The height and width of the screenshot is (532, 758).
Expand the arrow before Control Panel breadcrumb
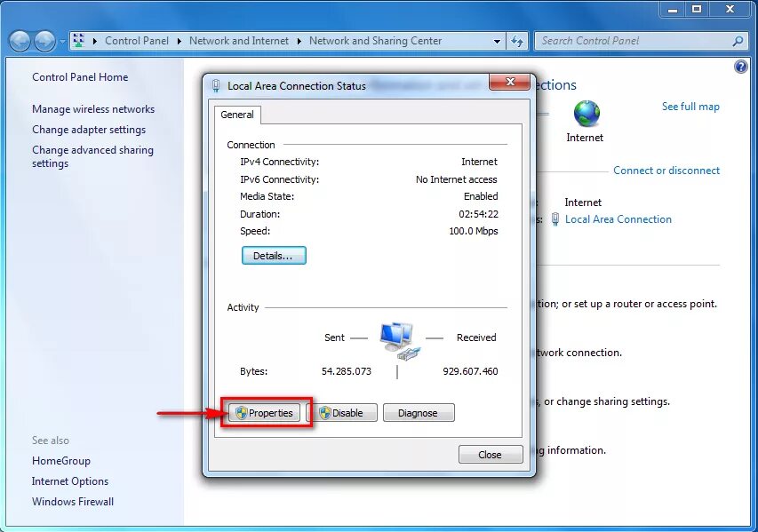coord(95,41)
